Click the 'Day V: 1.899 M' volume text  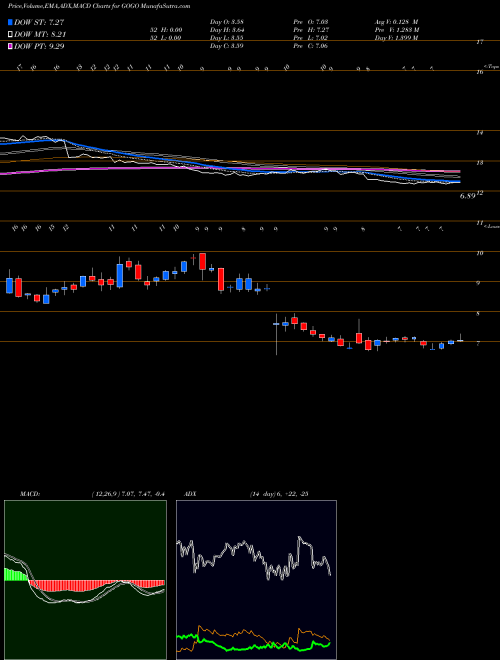click(396, 38)
